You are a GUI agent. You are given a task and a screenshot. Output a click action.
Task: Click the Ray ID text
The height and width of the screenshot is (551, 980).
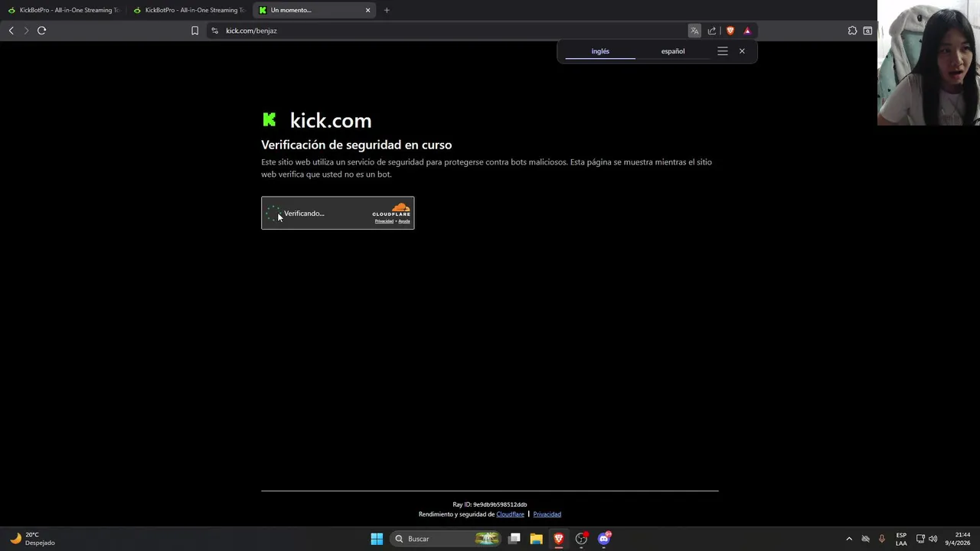pos(490,504)
